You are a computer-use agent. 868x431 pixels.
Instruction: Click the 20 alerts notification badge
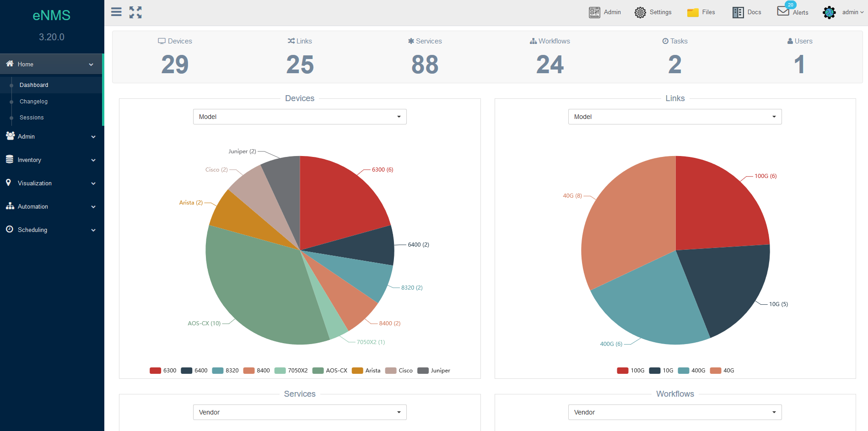coord(790,5)
